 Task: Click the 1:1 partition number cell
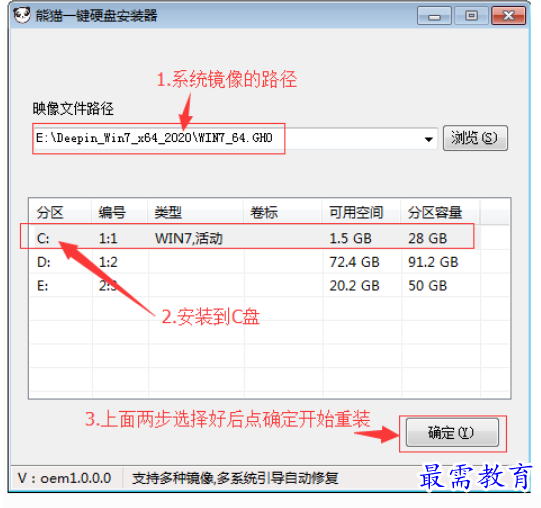coord(108,238)
